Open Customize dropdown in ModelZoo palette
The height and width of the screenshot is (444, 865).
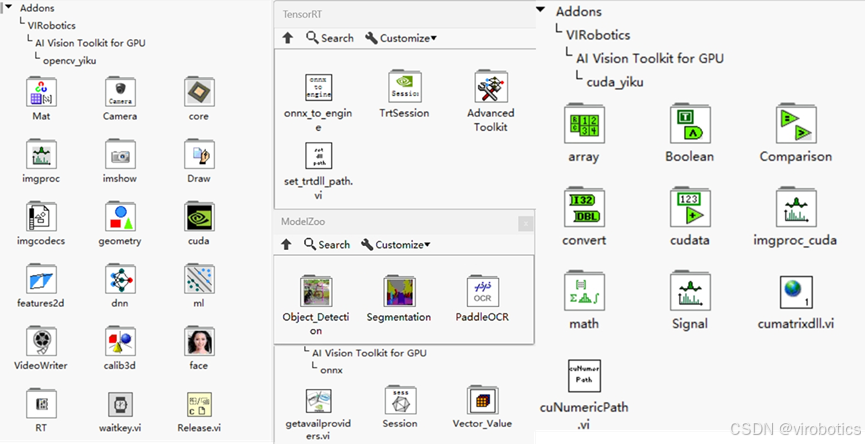click(x=396, y=244)
